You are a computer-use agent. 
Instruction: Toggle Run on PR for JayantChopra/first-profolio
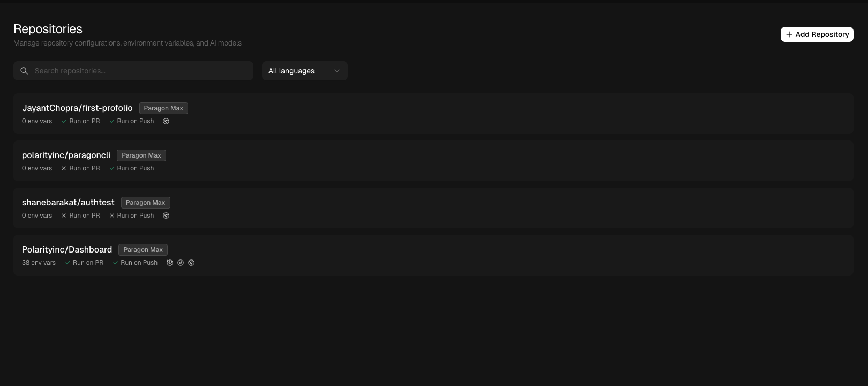80,121
